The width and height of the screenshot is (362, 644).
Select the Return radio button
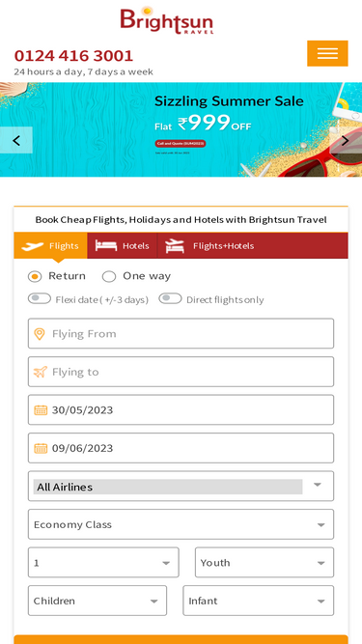(35, 277)
